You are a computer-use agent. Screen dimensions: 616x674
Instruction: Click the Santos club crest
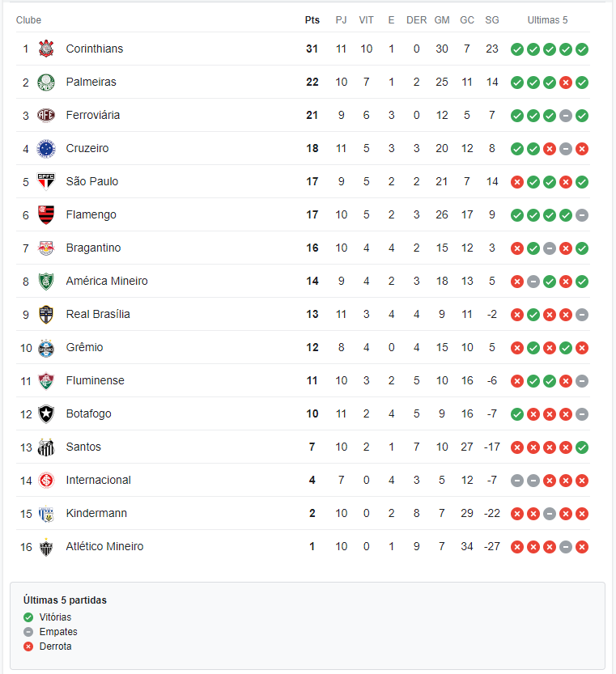[46, 447]
